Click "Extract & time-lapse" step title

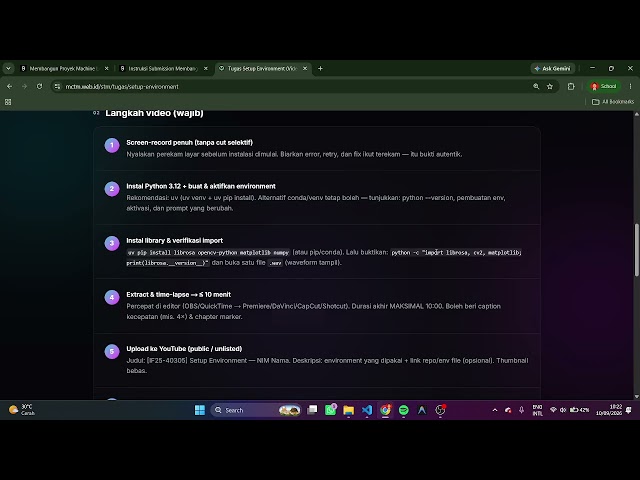(x=178, y=295)
